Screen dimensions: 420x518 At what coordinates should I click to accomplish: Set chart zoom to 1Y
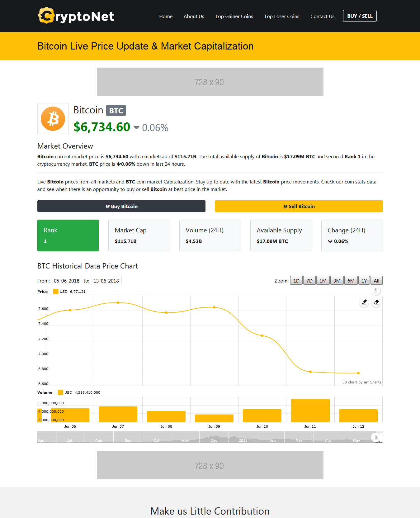click(364, 281)
